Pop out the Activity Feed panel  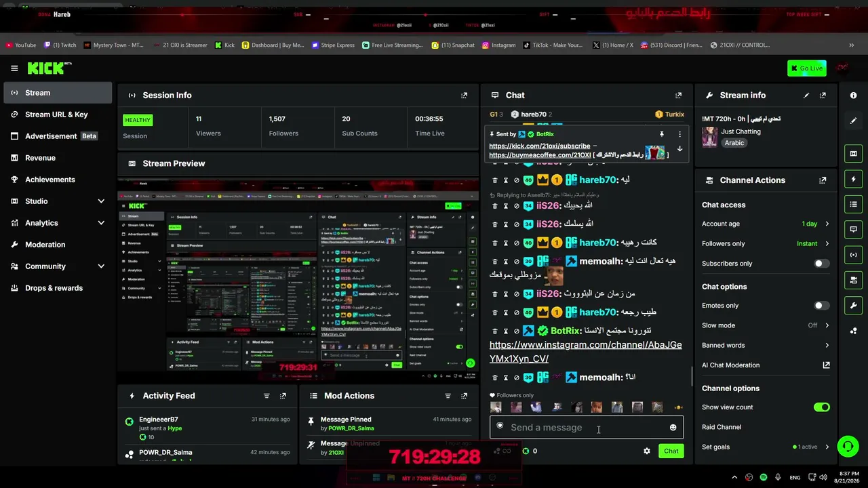[x=283, y=396]
